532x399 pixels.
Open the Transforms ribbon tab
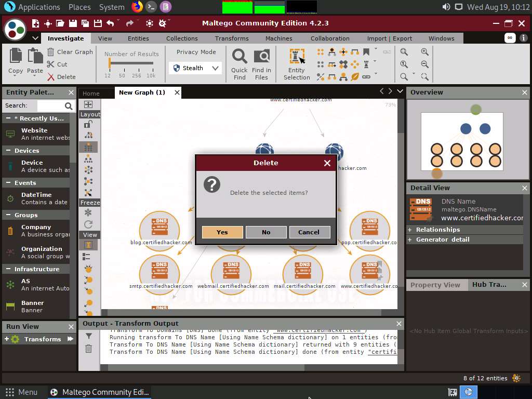pyautogui.click(x=232, y=38)
